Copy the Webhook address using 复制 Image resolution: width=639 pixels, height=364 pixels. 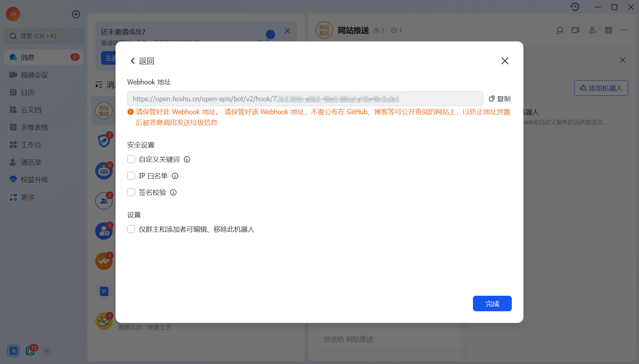pyautogui.click(x=499, y=99)
